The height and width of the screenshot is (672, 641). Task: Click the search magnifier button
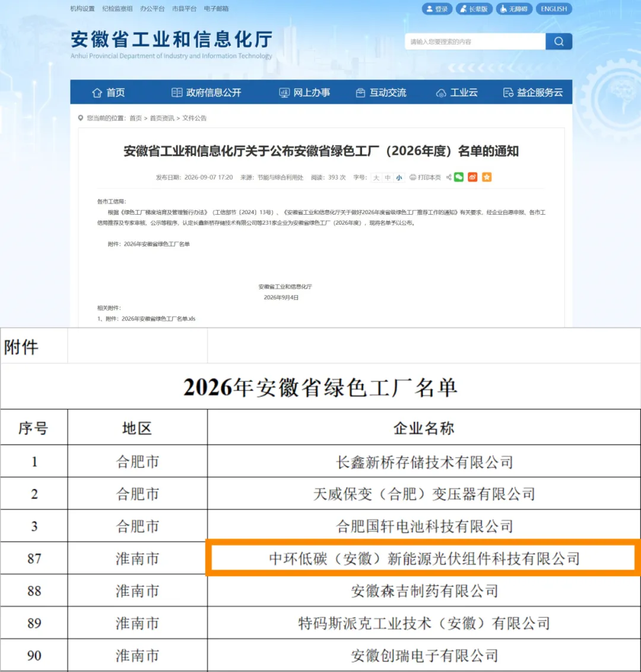tap(559, 42)
